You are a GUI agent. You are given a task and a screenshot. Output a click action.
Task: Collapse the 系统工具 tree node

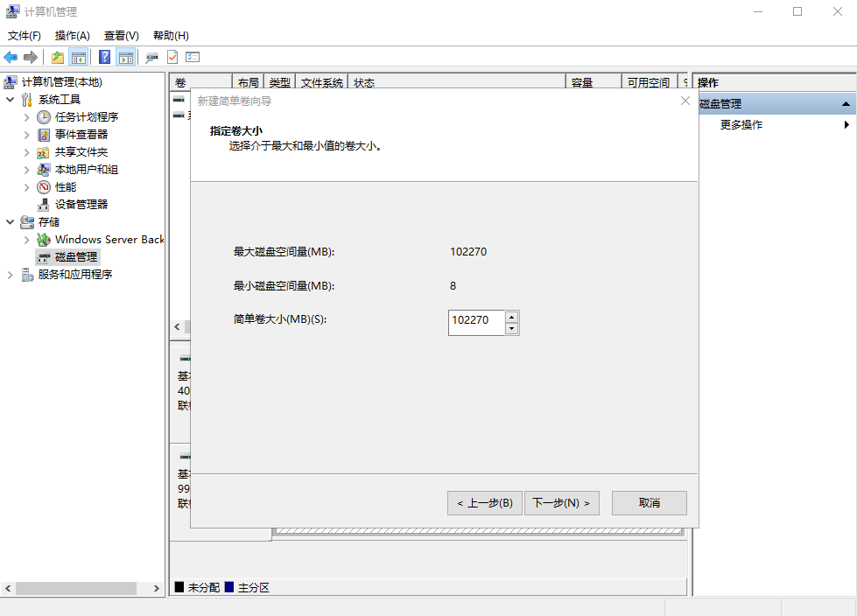pyautogui.click(x=10, y=100)
